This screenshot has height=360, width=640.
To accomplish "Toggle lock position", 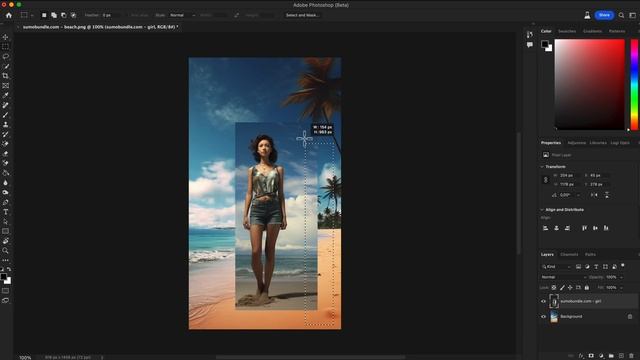I will tap(570, 288).
